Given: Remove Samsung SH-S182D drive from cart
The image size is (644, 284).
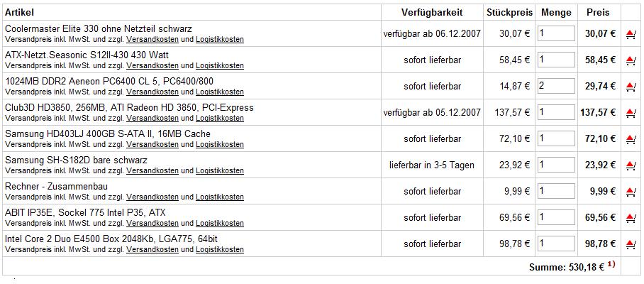Looking at the screenshot, I should click(631, 165).
